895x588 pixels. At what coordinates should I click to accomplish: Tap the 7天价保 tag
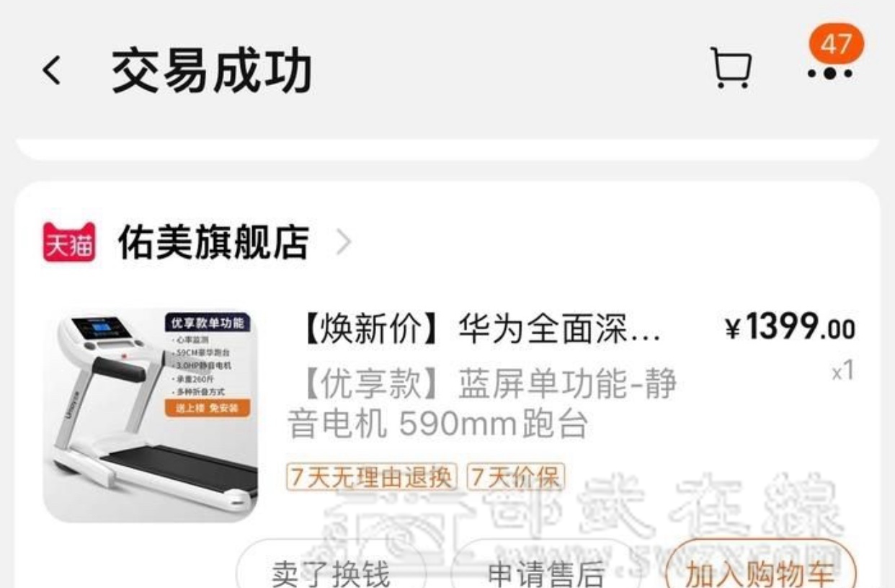tap(515, 476)
